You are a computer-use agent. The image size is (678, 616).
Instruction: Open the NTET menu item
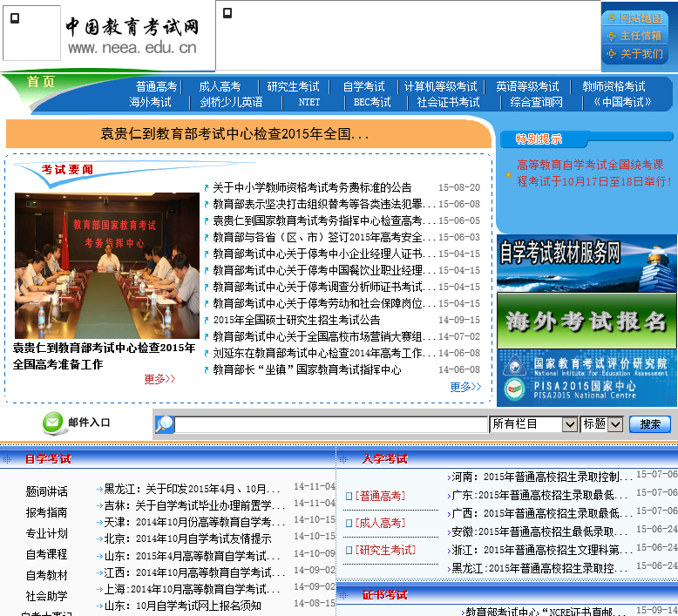click(309, 103)
